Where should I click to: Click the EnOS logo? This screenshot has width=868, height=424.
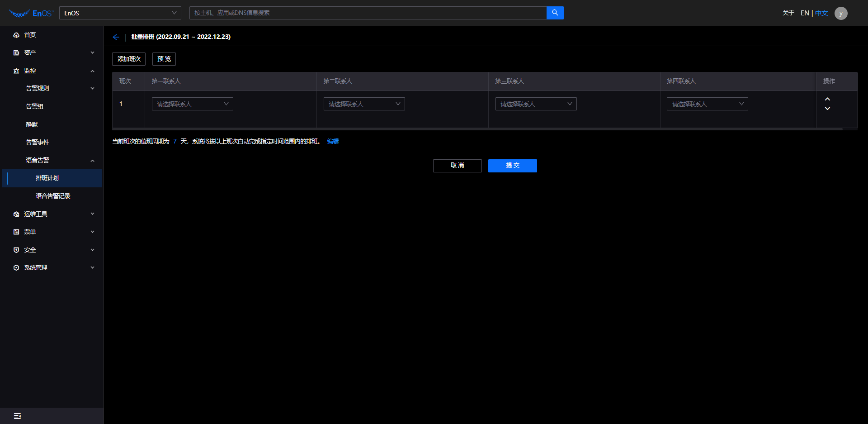pos(31,13)
